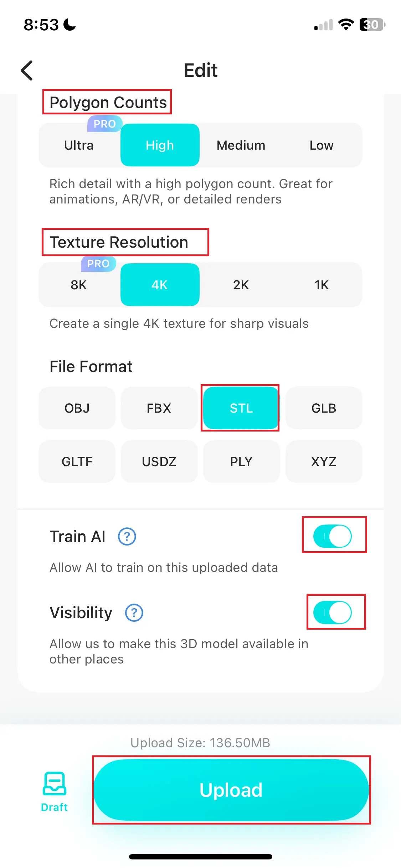Select PLY file format
This screenshot has width=401, height=868.
pyautogui.click(x=241, y=461)
